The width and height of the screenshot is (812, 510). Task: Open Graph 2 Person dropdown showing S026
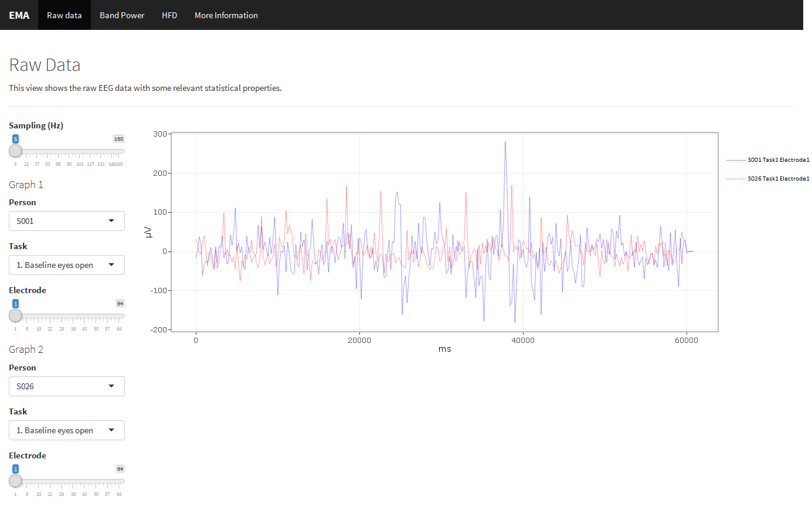coord(67,386)
